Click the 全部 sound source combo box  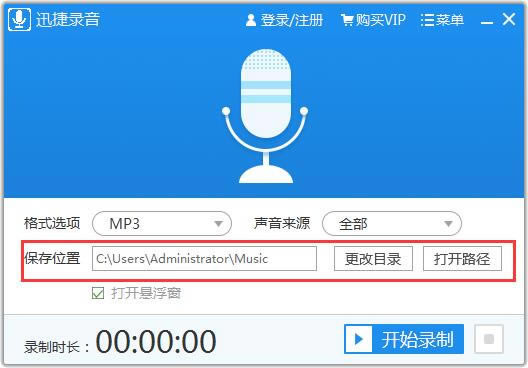(392, 224)
